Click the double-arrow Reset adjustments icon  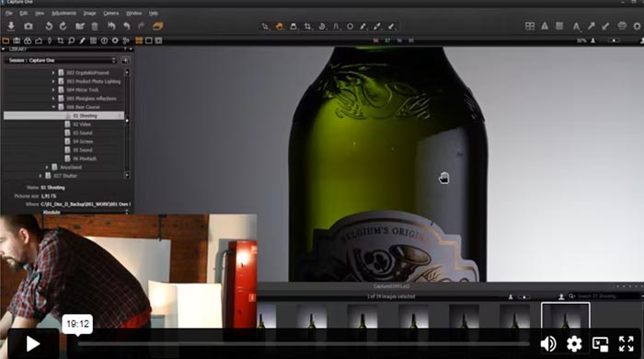tap(111, 27)
